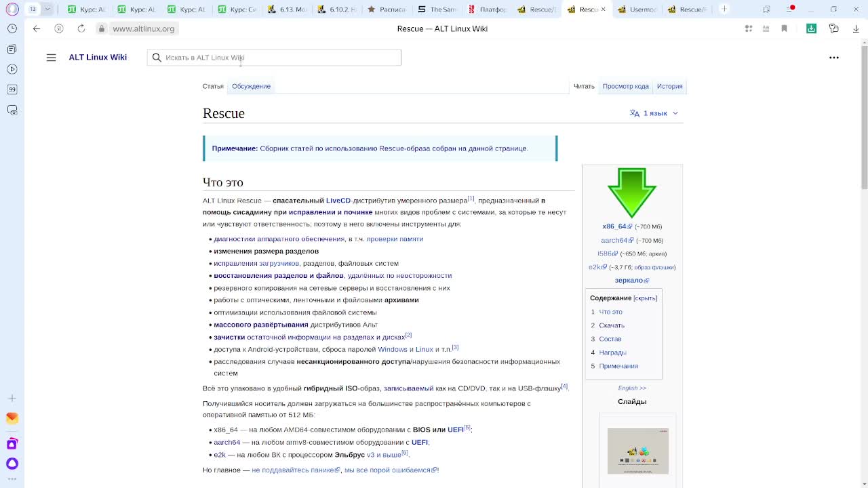
Task: Open the sidebar media play icon
Action: pos(12,69)
